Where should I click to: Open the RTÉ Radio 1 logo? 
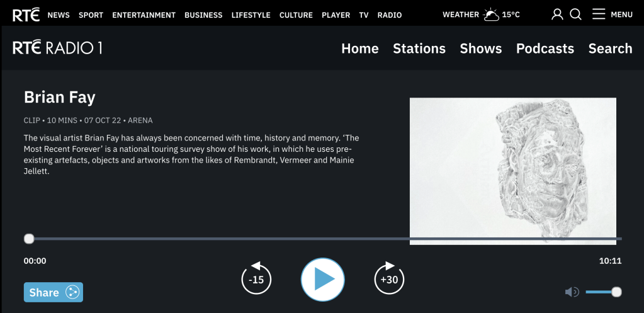coord(57,48)
